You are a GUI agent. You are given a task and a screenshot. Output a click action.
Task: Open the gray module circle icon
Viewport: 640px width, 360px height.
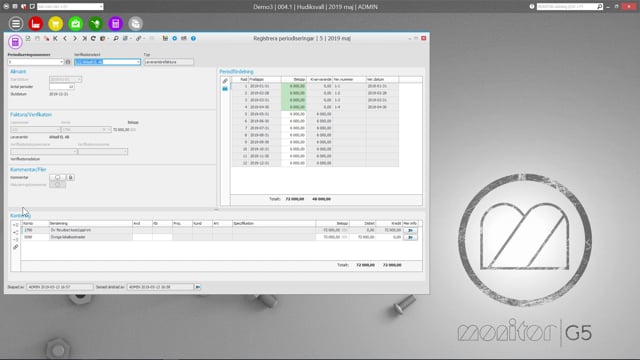coord(136,24)
